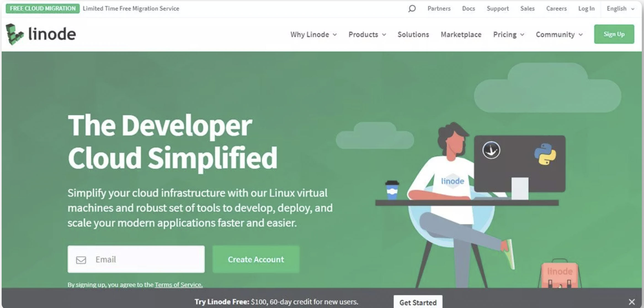
Task: Click the search magnifier icon
Action: pos(412,9)
